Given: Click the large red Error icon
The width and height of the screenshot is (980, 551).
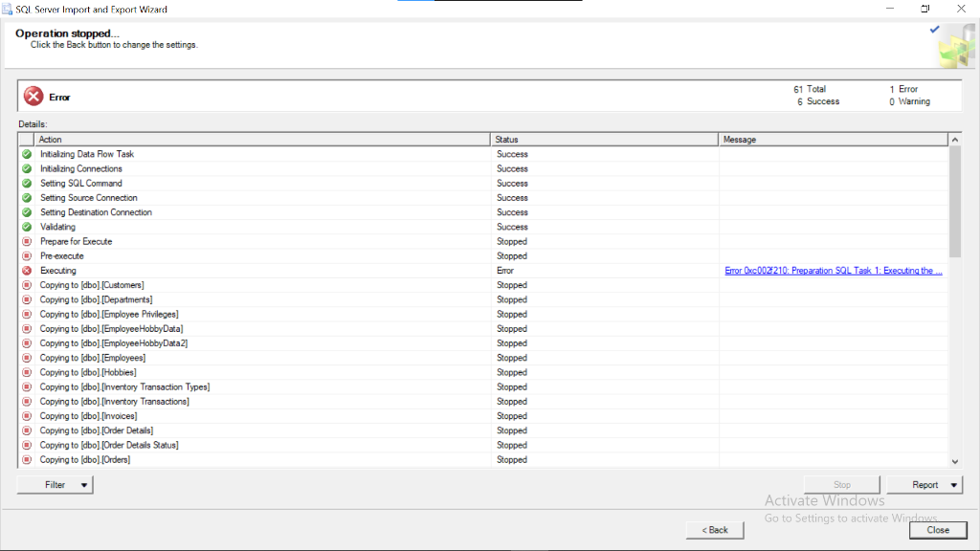Looking at the screenshot, I should [33, 97].
